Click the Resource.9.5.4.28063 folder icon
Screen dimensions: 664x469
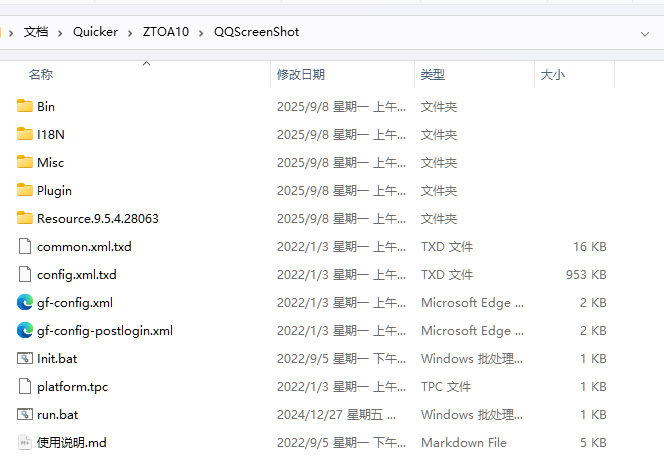(25, 218)
